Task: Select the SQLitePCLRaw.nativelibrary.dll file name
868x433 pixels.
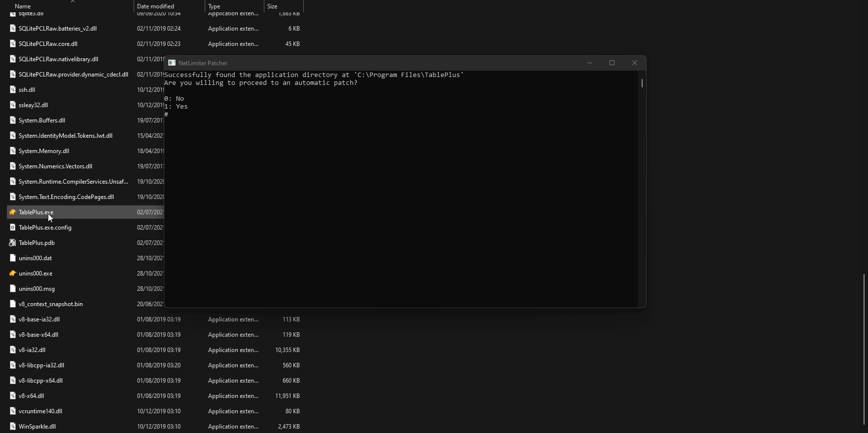Action: click(x=58, y=59)
